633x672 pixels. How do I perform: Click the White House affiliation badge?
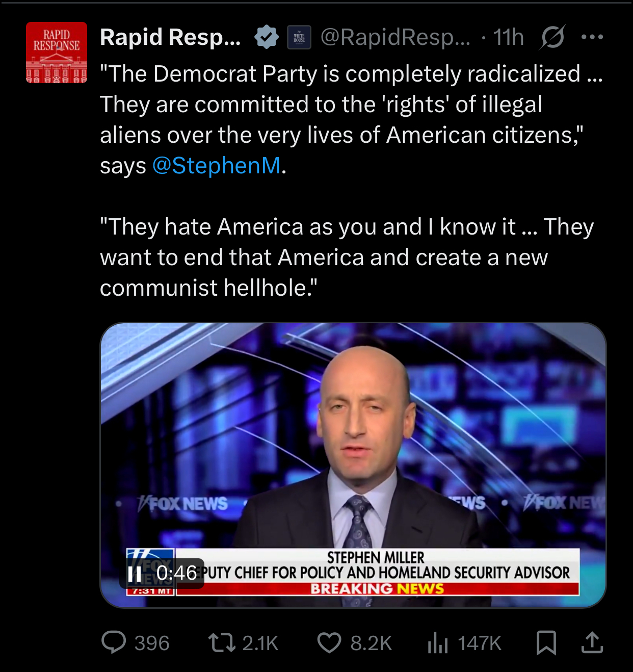pos(299,37)
